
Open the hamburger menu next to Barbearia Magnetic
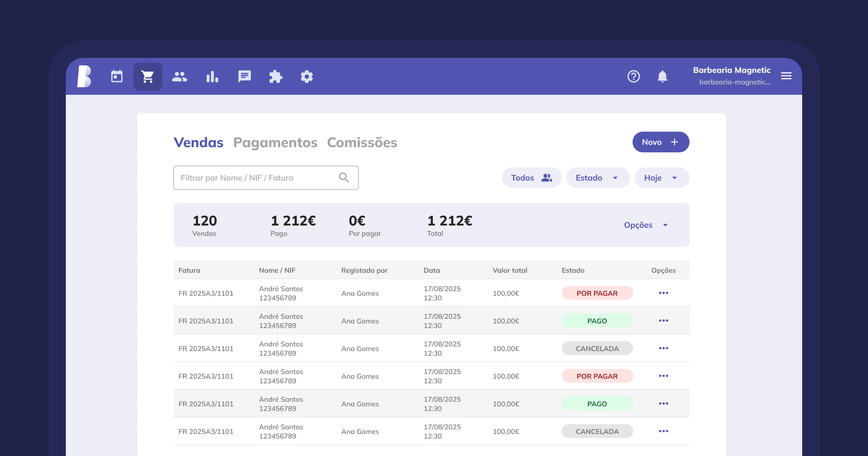(786, 76)
